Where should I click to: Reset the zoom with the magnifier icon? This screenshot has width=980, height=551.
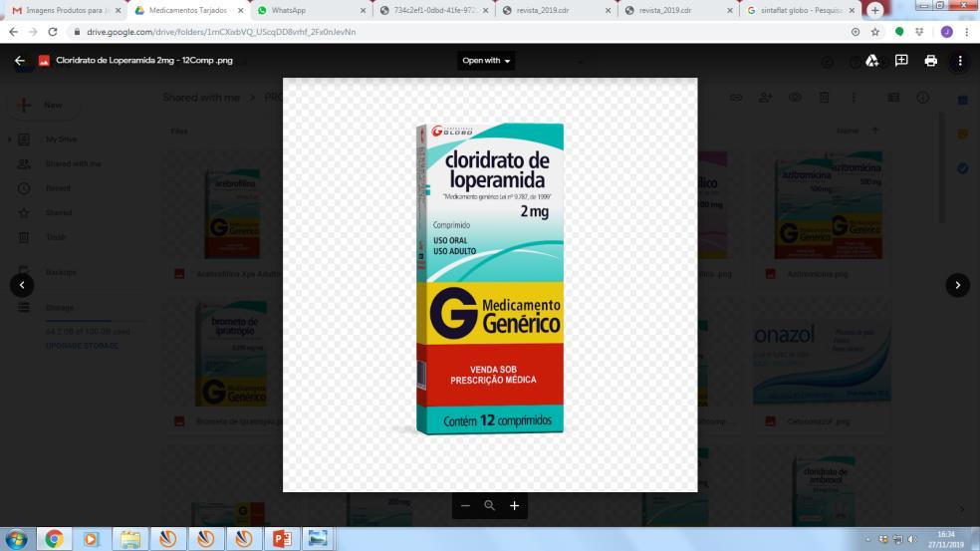[489, 505]
